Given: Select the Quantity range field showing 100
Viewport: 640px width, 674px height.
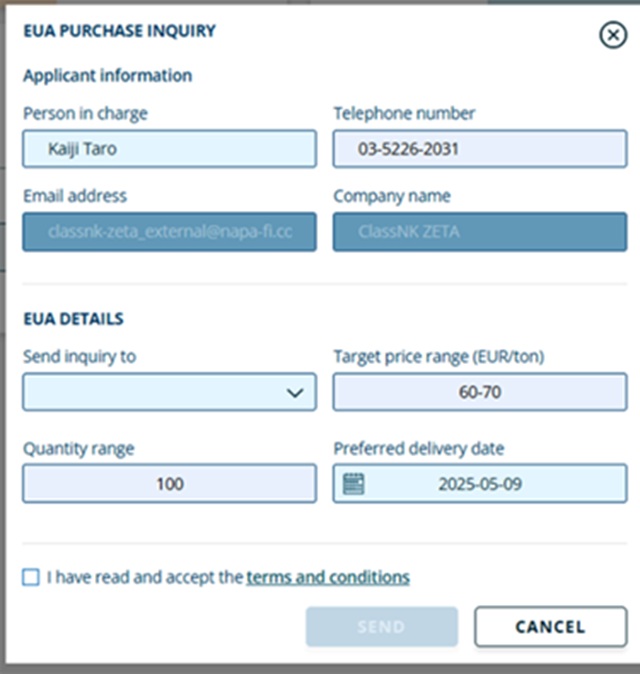Looking at the screenshot, I should coord(170,484).
